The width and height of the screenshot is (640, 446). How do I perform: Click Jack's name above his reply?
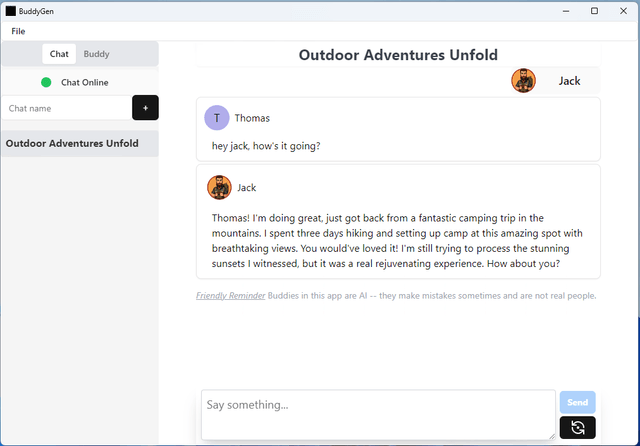(x=247, y=188)
